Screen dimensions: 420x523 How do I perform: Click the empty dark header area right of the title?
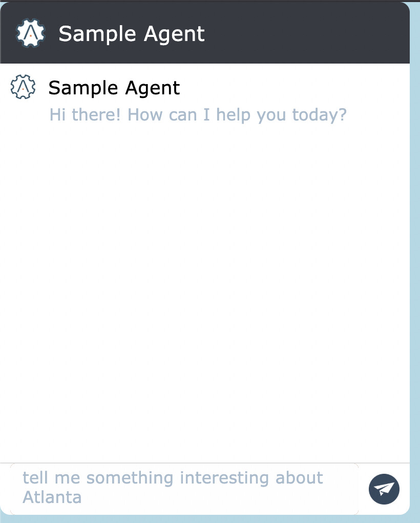306,33
